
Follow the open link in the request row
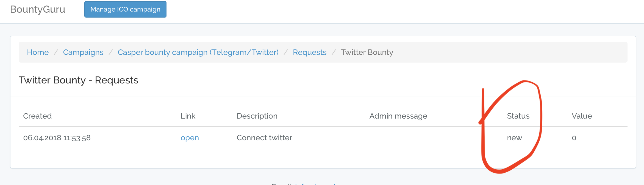coord(190,138)
